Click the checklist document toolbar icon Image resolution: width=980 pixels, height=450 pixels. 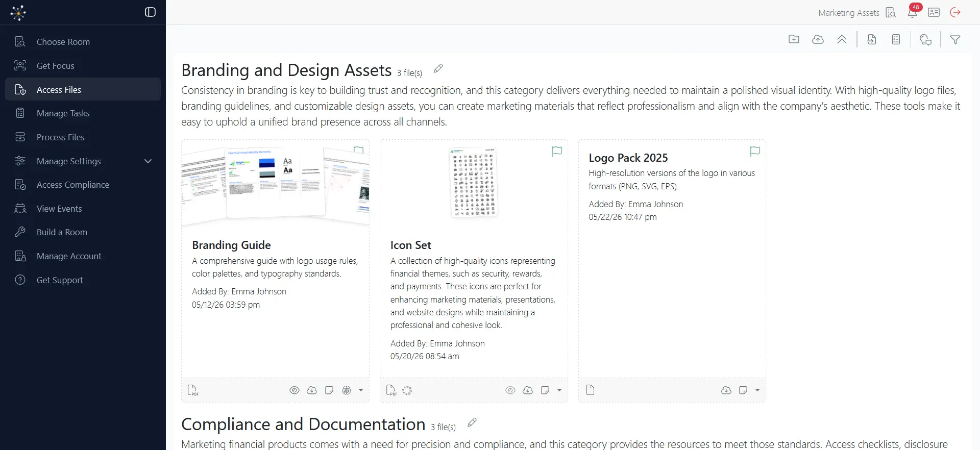896,39
